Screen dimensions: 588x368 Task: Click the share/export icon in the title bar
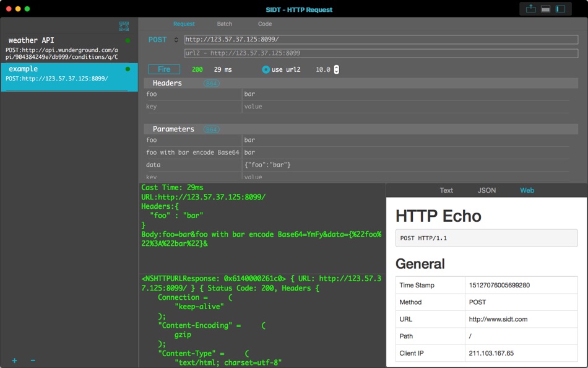(x=530, y=9)
